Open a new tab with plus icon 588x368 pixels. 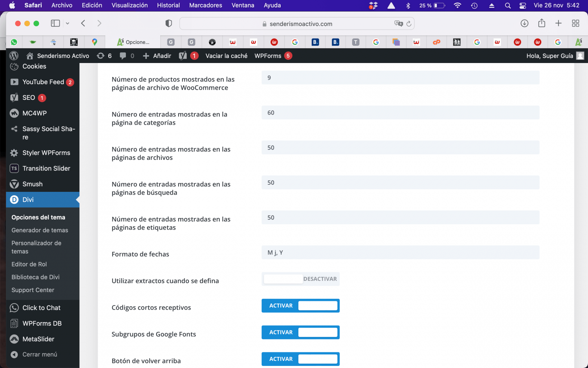[x=558, y=23]
